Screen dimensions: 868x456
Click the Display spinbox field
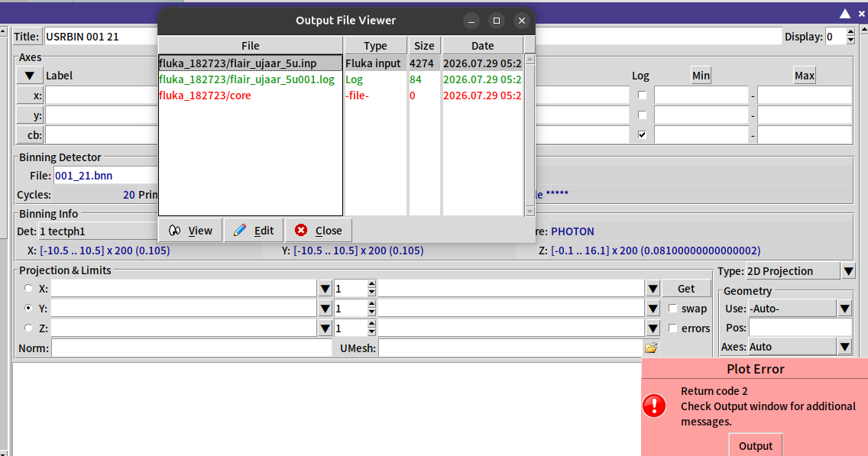click(x=835, y=37)
